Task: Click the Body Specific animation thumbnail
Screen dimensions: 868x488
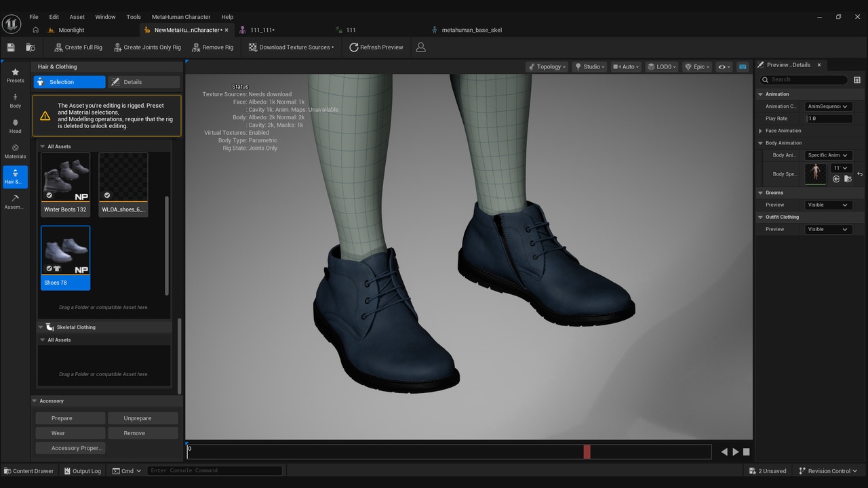Action: tap(815, 174)
